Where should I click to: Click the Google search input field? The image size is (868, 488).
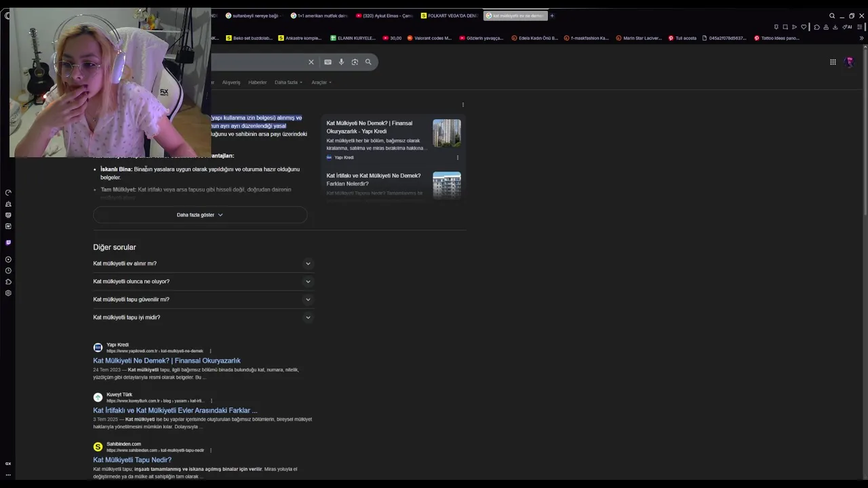(258, 62)
